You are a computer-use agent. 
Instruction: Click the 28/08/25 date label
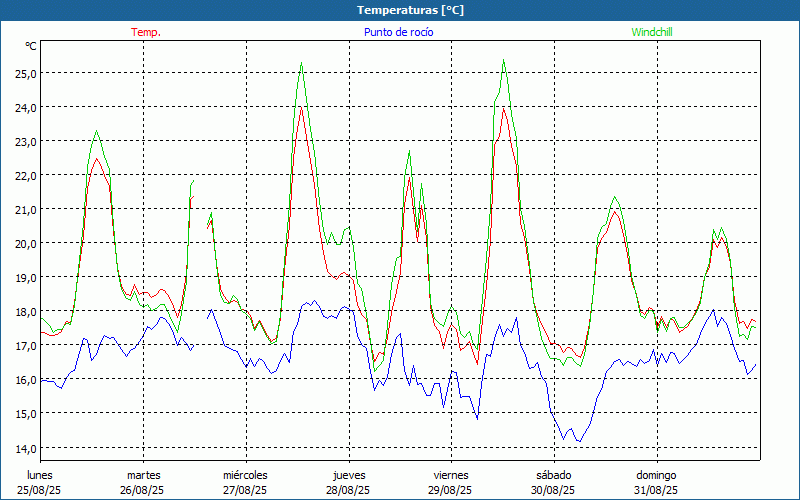[349, 490]
